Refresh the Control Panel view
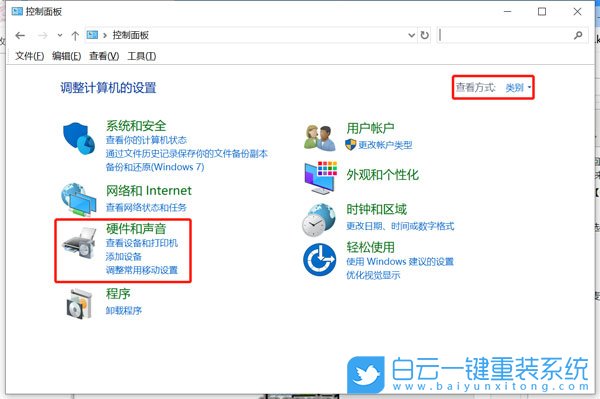This screenshot has height=399, width=600. 424,35
